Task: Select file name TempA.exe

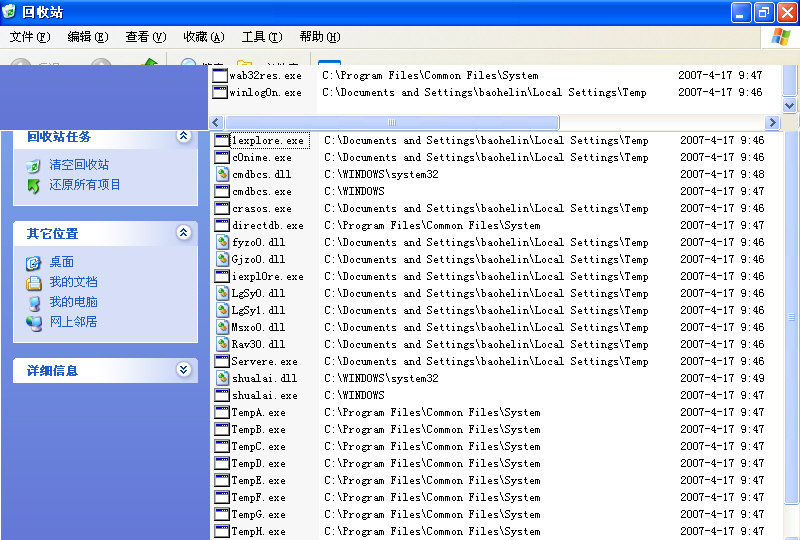Action: [x=258, y=412]
